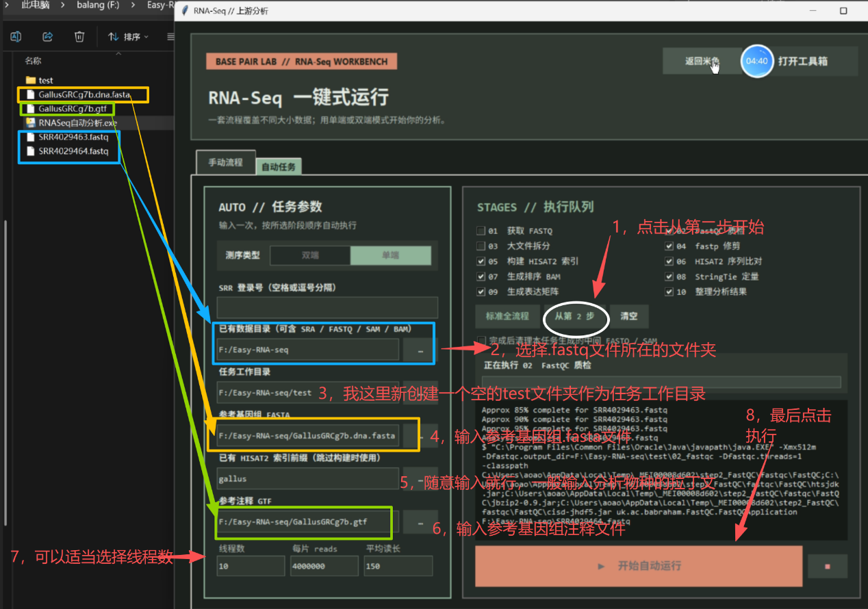The height and width of the screenshot is (609, 868).
Task: Uncheck stage 10 整理分析结果
Action: (669, 292)
